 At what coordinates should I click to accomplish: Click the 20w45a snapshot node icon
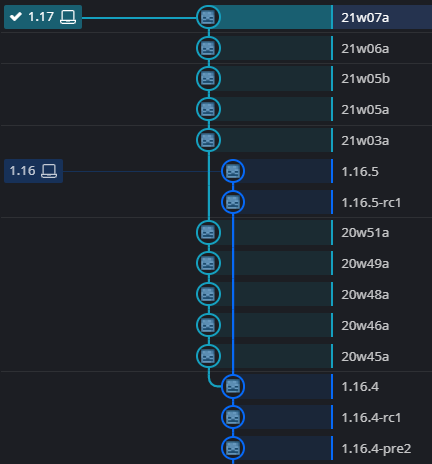click(x=208, y=356)
